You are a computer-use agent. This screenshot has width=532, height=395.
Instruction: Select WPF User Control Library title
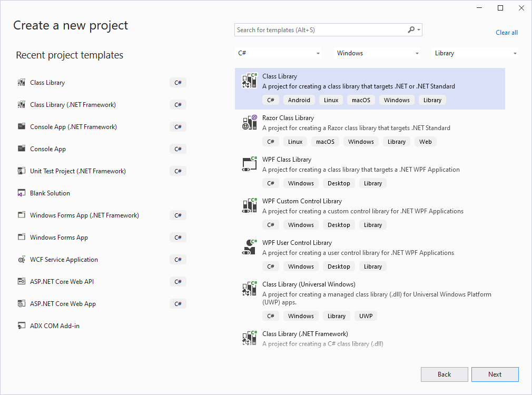click(x=297, y=243)
